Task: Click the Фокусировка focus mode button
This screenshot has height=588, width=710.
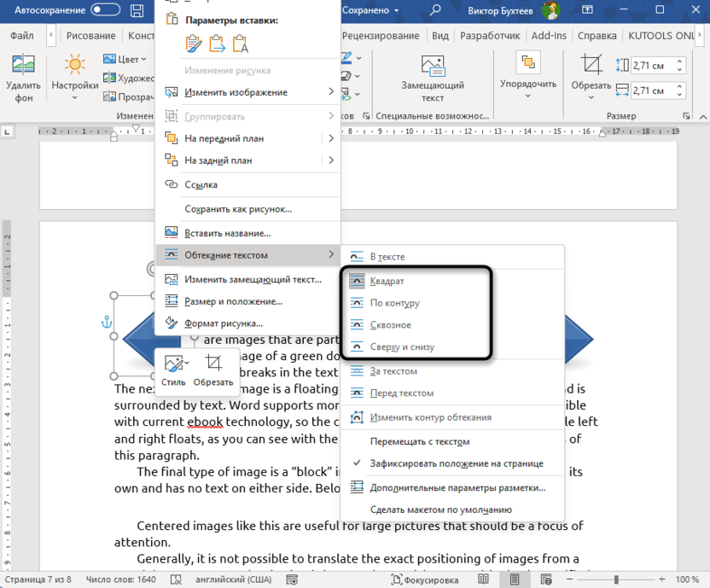Action: pyautogui.click(x=425, y=579)
